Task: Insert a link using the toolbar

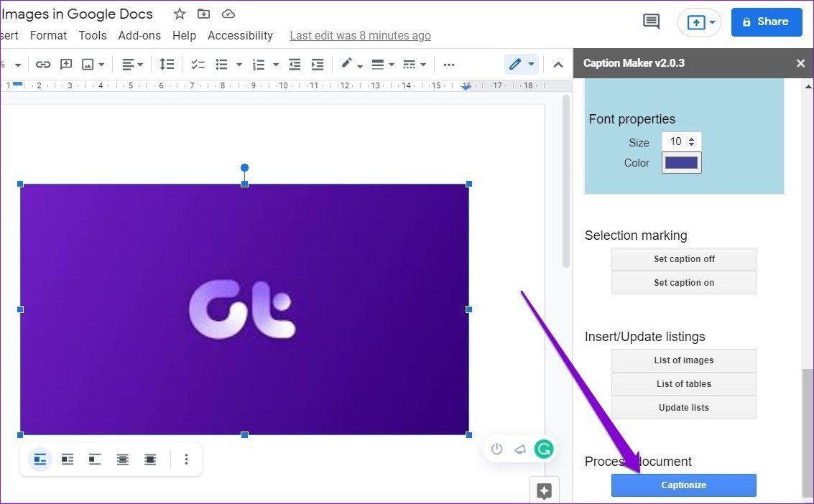Action: (x=42, y=65)
